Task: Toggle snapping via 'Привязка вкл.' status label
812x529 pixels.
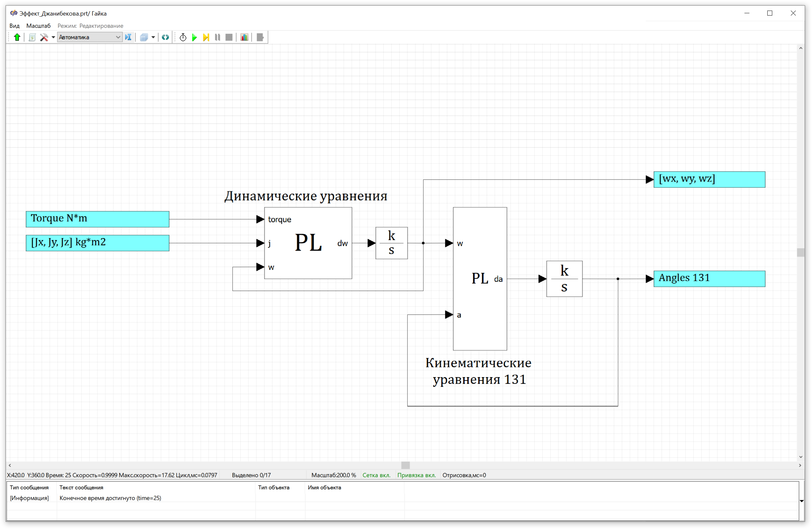Action: click(417, 475)
